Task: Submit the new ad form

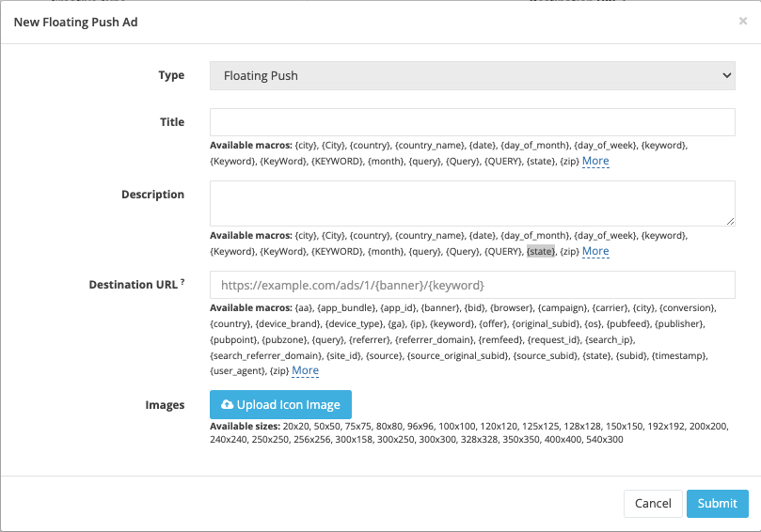Action: click(x=718, y=504)
